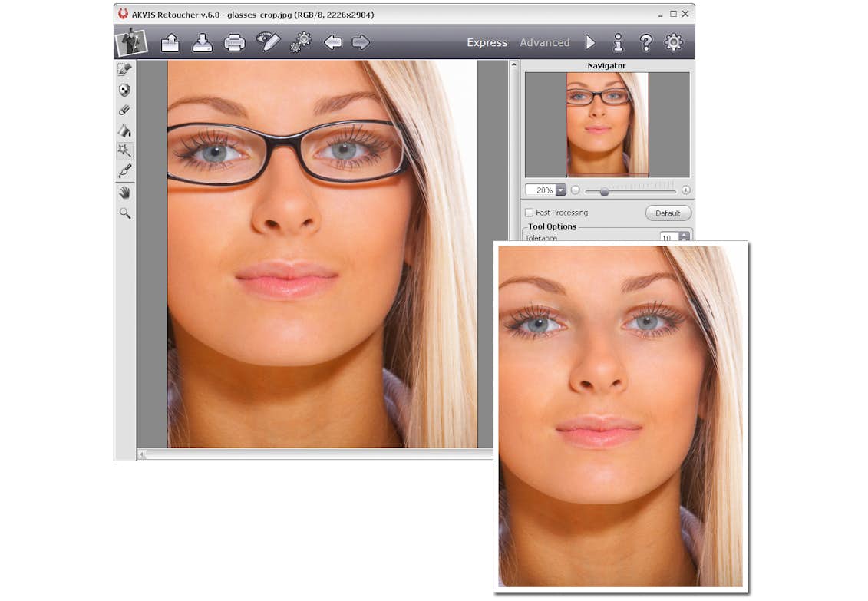
Task: Switch to Advanced mode
Action: (544, 43)
